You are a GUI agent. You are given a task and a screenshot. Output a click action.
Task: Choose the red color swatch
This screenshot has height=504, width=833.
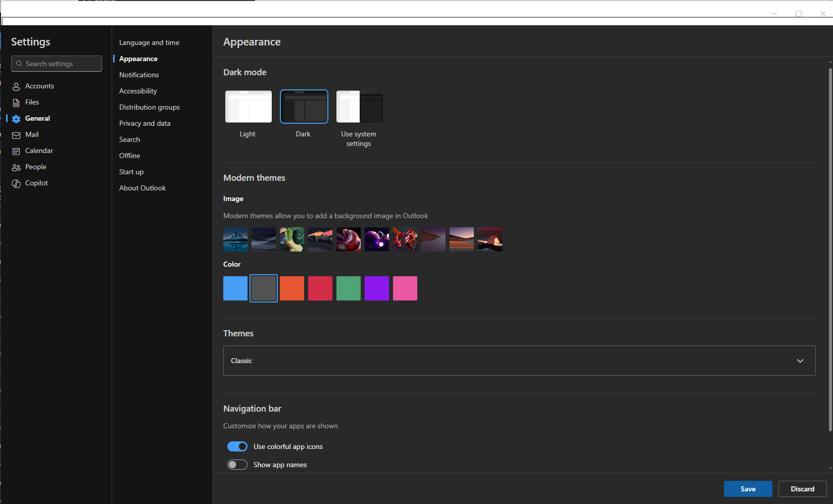point(320,288)
